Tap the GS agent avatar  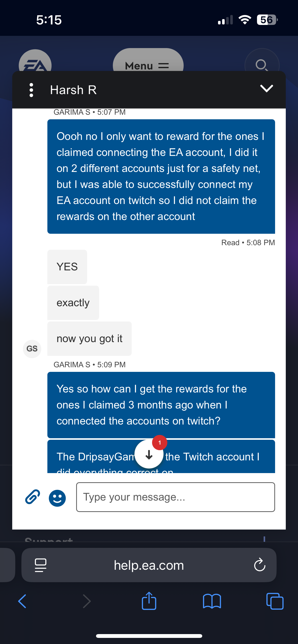[x=32, y=349]
